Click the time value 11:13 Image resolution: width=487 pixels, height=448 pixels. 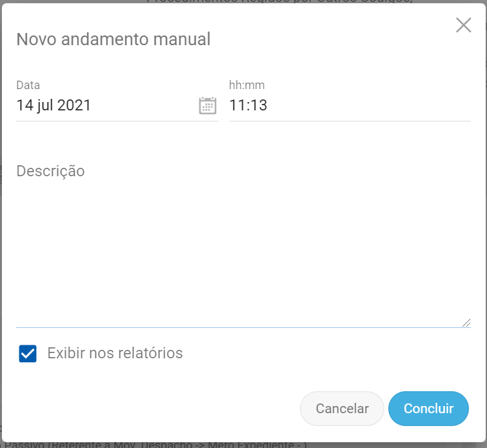point(248,105)
